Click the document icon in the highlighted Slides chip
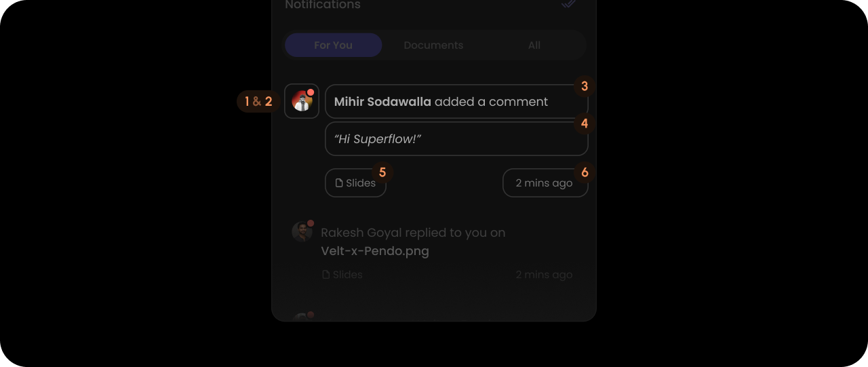Image resolution: width=868 pixels, height=367 pixels. (x=339, y=183)
